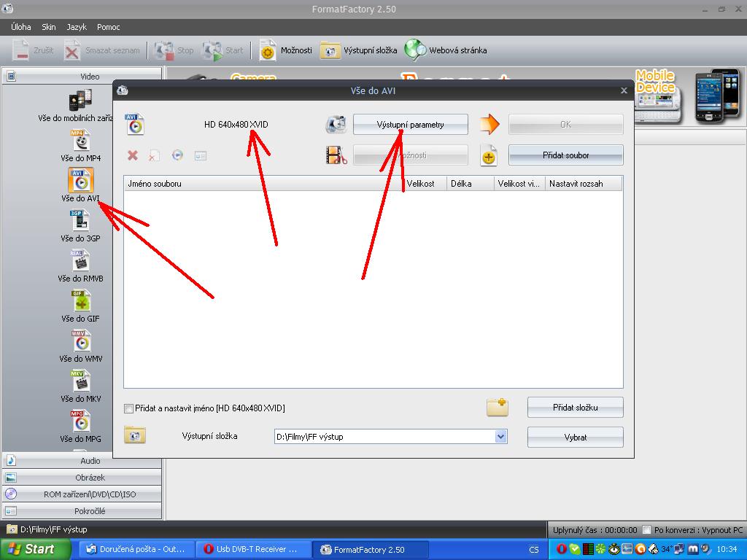Expand the Audio category panel

82,461
